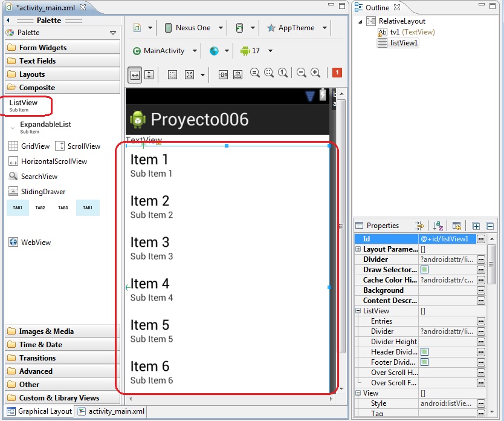Zoom in the layout canvas
Viewport: 504px width, 421px height.
click(315, 73)
